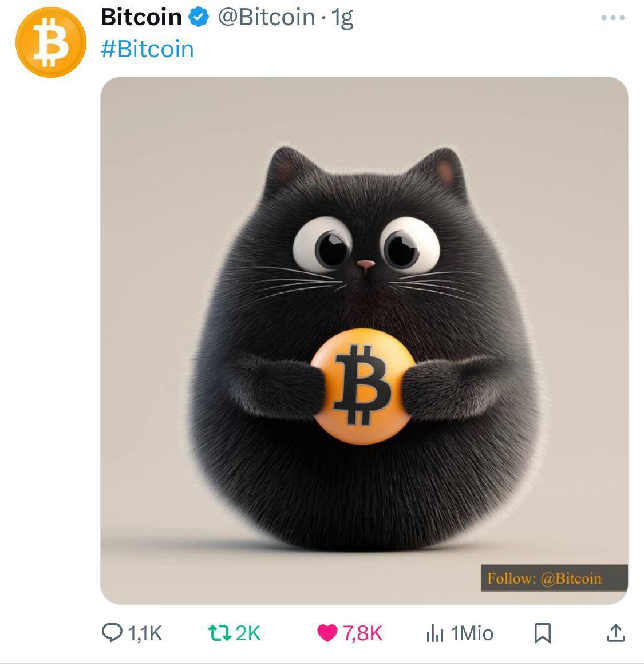This screenshot has height=666, width=644.
Task: Toggle the pink heart like icon
Action: pos(327,633)
